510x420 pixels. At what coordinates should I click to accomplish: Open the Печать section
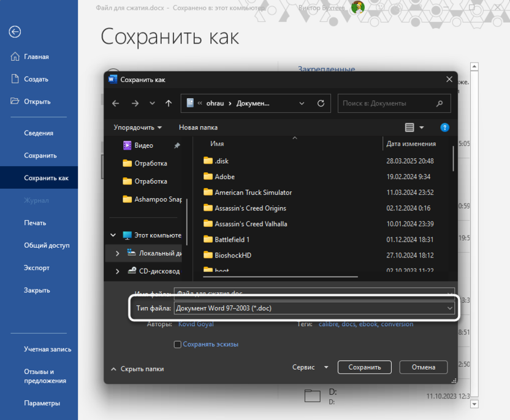(x=35, y=223)
